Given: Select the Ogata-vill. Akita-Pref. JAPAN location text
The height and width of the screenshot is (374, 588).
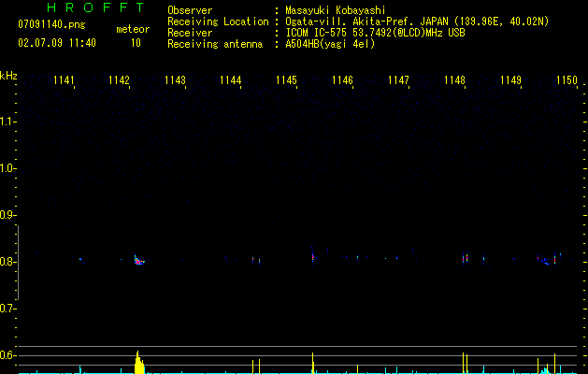Looking at the screenshot, I should 417,22.
